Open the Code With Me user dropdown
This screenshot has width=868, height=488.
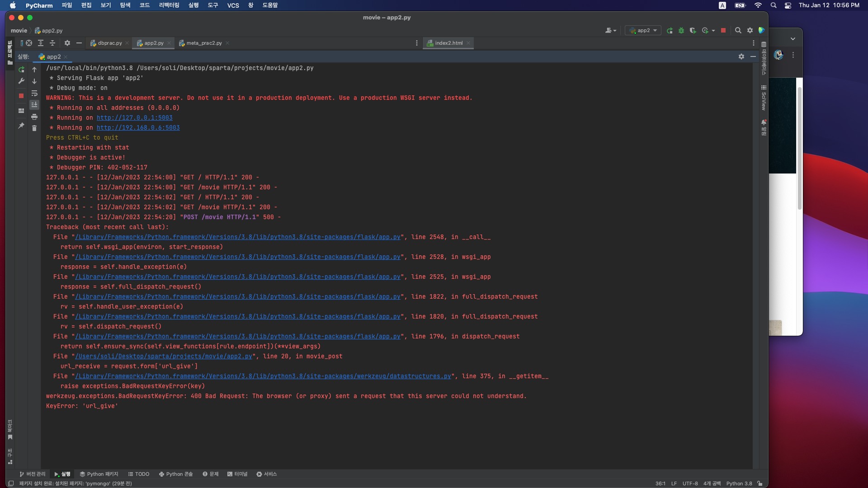click(611, 30)
